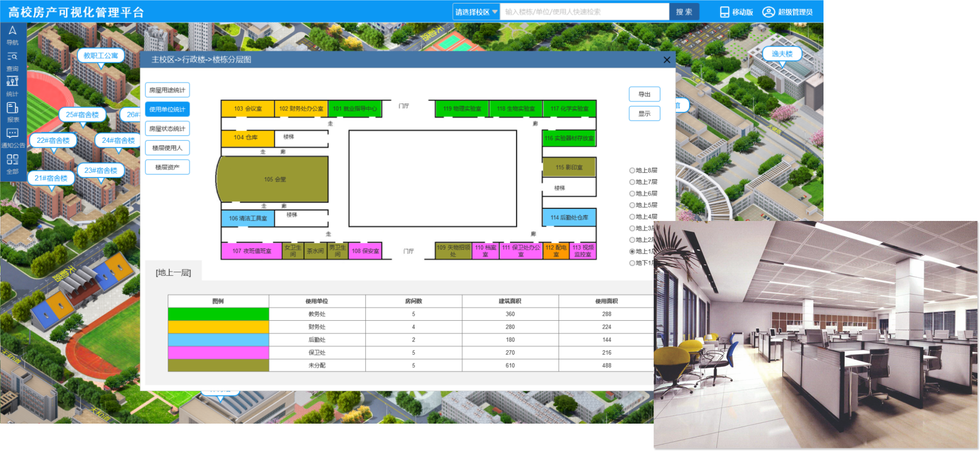
Task: Click the yellow 财务处 legend swatch
Action: [218, 327]
